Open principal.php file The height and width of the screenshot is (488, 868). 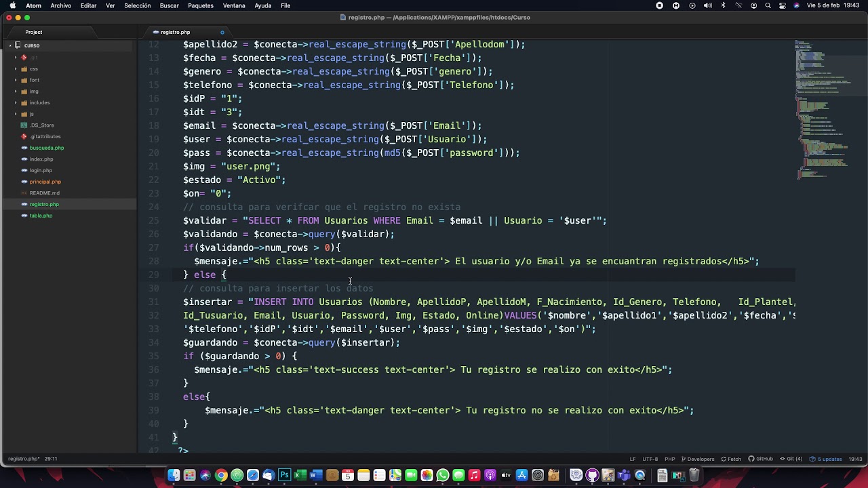pos(45,182)
